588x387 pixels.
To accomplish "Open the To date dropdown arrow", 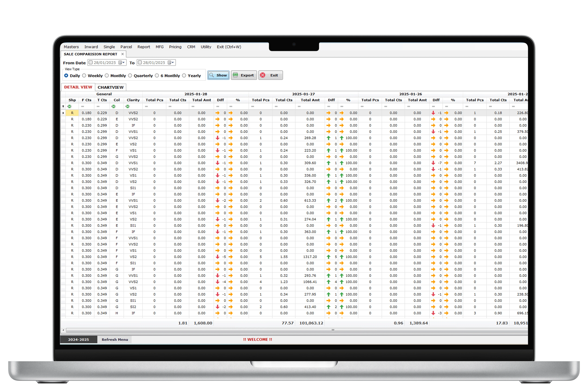I will [x=173, y=63].
